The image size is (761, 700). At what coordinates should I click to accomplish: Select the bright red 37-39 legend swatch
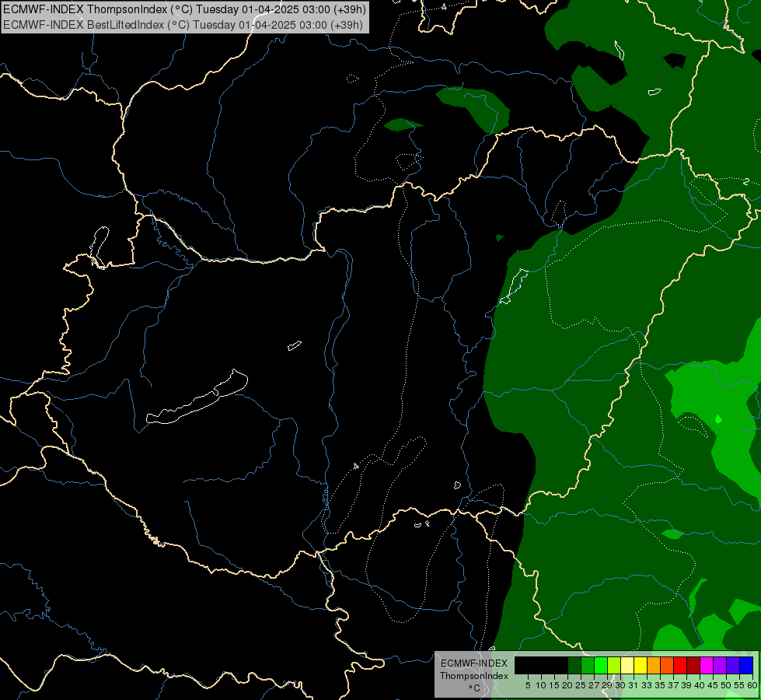pos(680,665)
